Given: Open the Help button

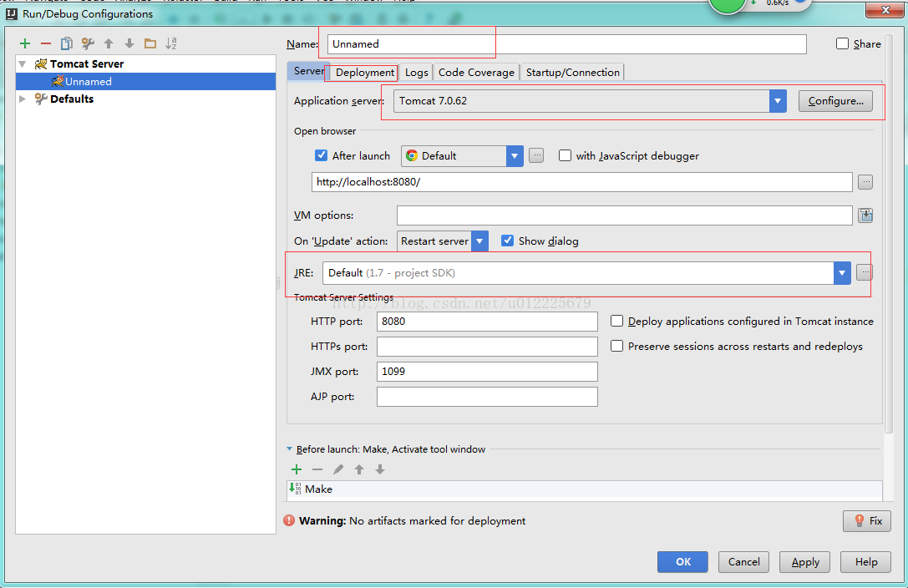Looking at the screenshot, I should point(865,562).
